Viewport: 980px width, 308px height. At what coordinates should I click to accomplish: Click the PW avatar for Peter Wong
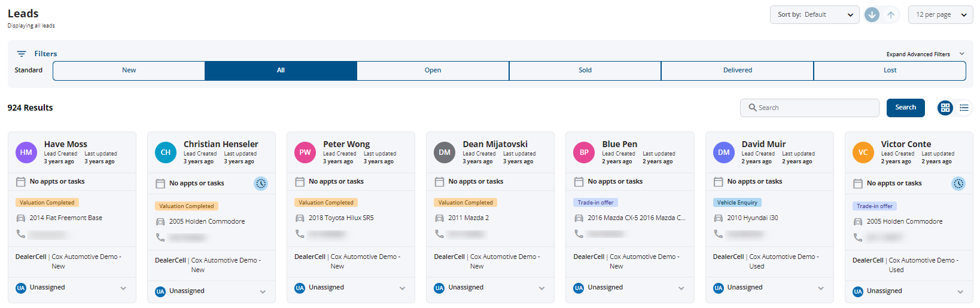click(x=305, y=153)
